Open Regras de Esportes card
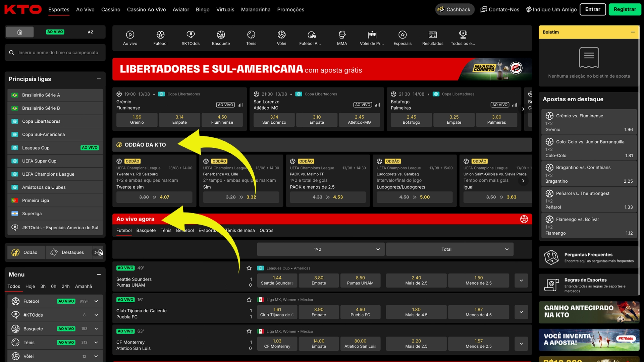The image size is (644, 362). 589,285
